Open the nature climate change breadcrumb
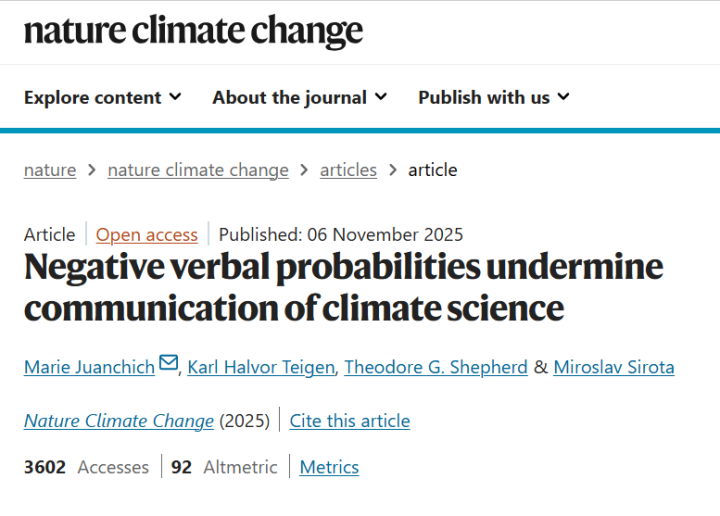720x516 pixels. pos(198,170)
